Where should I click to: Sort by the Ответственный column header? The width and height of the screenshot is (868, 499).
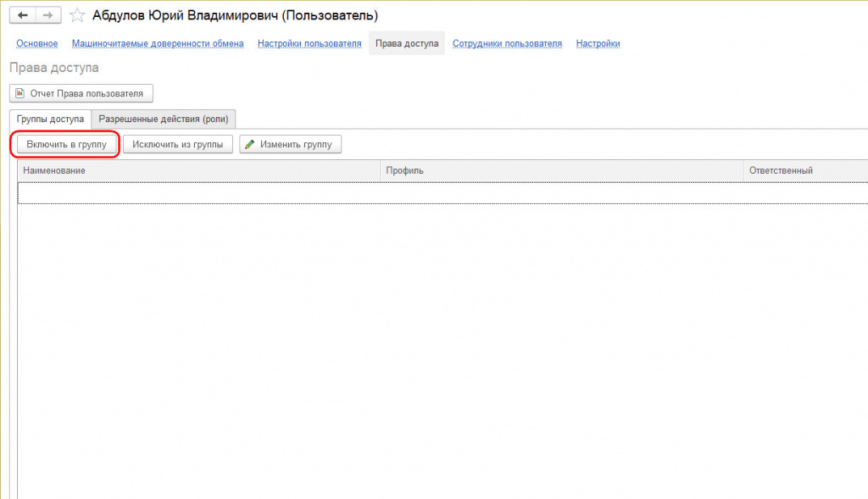coord(805,170)
